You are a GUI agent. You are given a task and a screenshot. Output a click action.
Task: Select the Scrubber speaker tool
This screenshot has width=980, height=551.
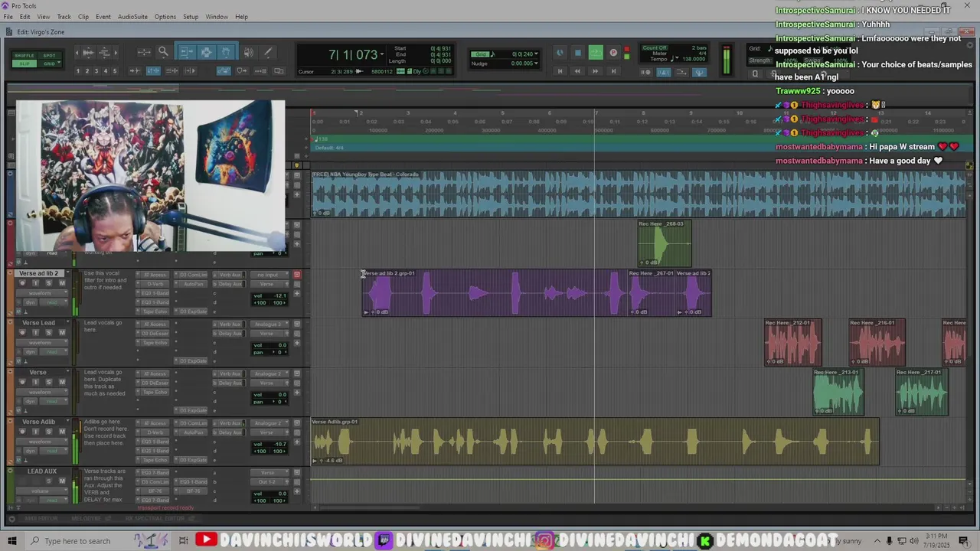pyautogui.click(x=248, y=52)
